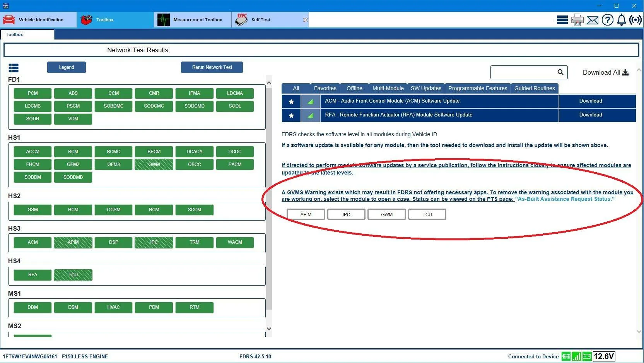Screen dimensions: 644x363
Task: Select the hatched GWM module in HS1
Action: coord(154,164)
